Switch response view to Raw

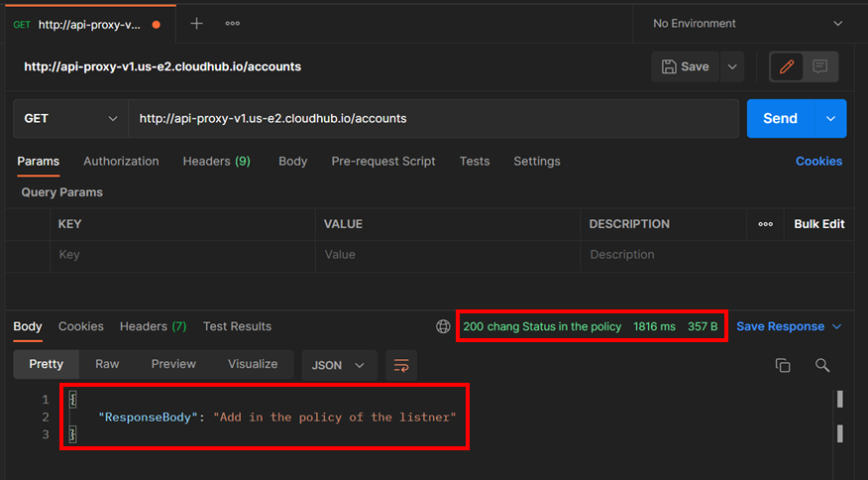pos(107,364)
